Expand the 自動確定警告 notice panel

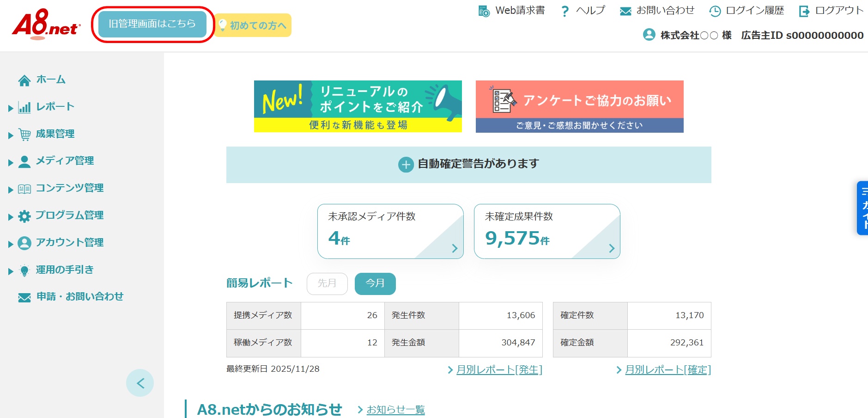tap(406, 165)
